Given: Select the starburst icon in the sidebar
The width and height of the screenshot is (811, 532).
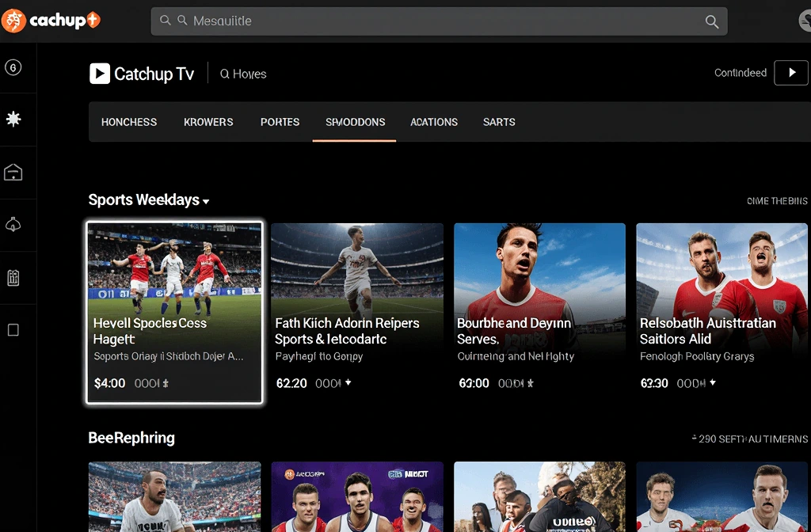Looking at the screenshot, I should coord(13,119).
